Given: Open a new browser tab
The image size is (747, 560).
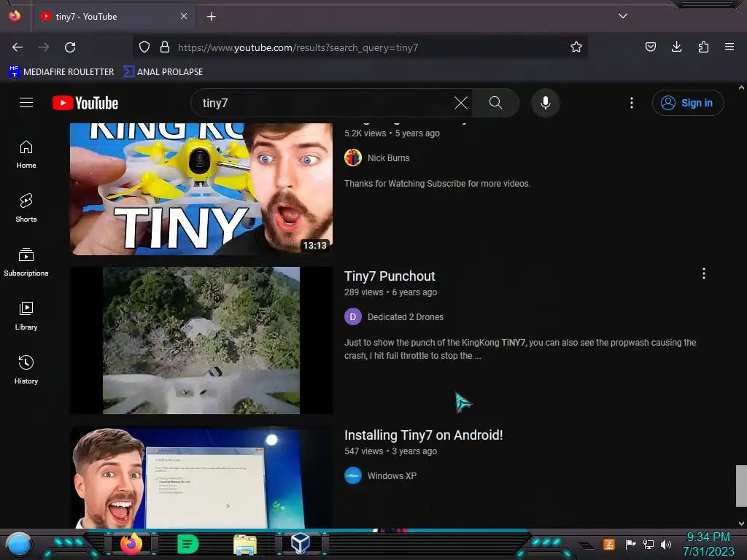Looking at the screenshot, I should click(211, 17).
